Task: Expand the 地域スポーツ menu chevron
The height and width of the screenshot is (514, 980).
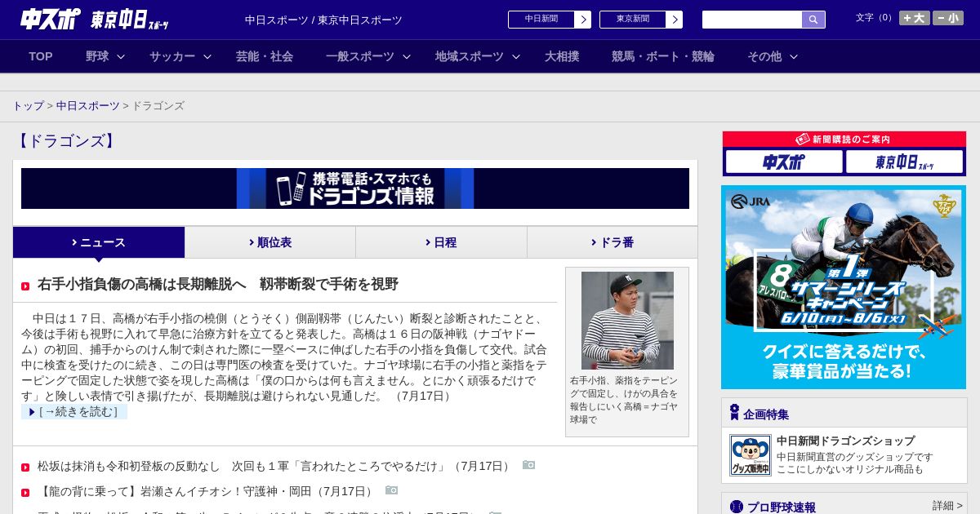Action: point(516,57)
